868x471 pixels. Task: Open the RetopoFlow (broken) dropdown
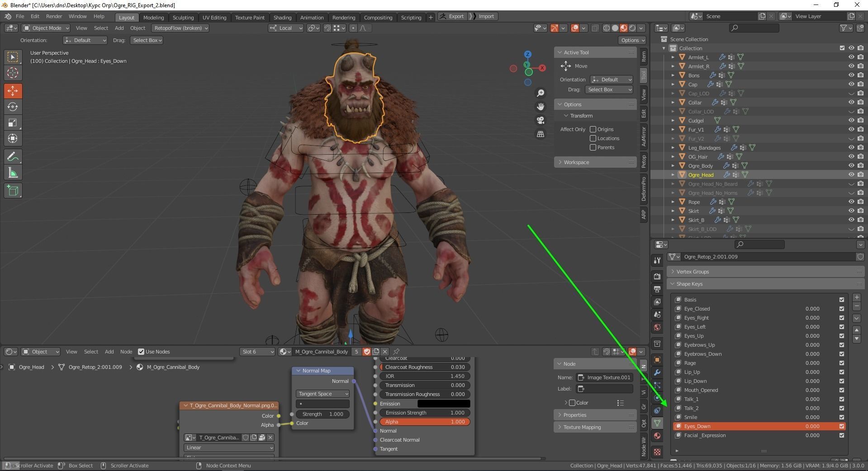point(180,28)
